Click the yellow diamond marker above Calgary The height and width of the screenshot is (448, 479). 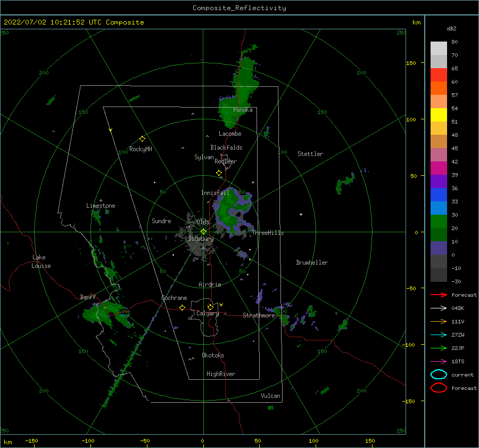point(210,307)
